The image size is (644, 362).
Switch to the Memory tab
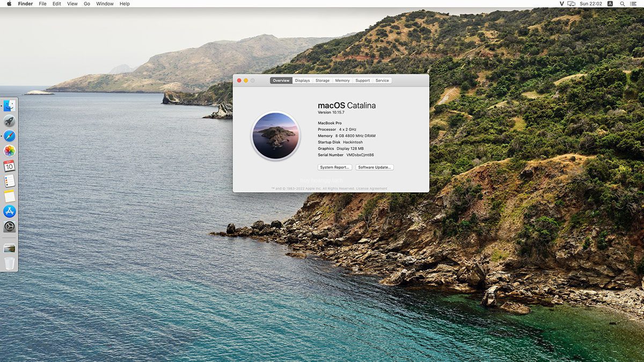pos(342,80)
